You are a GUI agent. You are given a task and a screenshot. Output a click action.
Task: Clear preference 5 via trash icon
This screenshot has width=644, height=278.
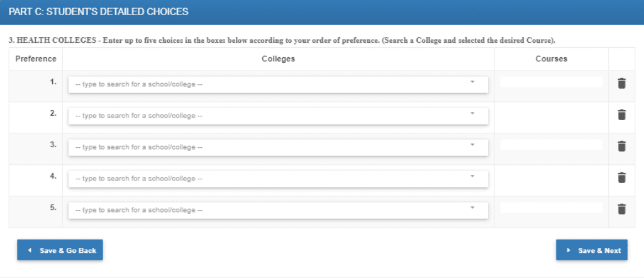click(622, 209)
